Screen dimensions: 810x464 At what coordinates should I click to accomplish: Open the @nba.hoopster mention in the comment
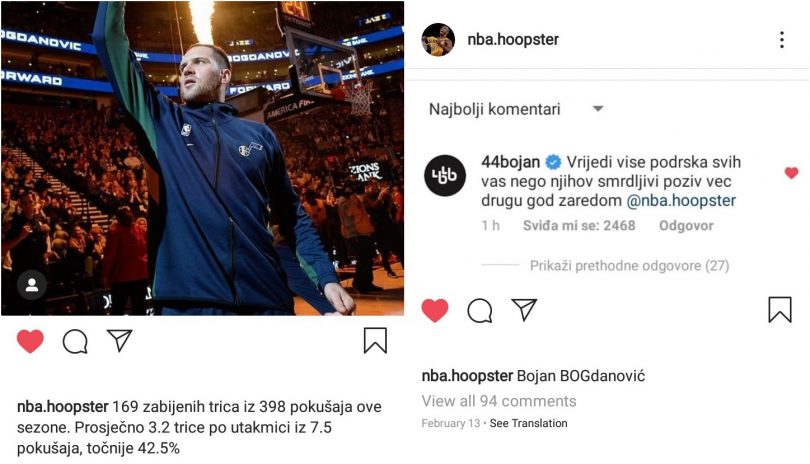[681, 200]
